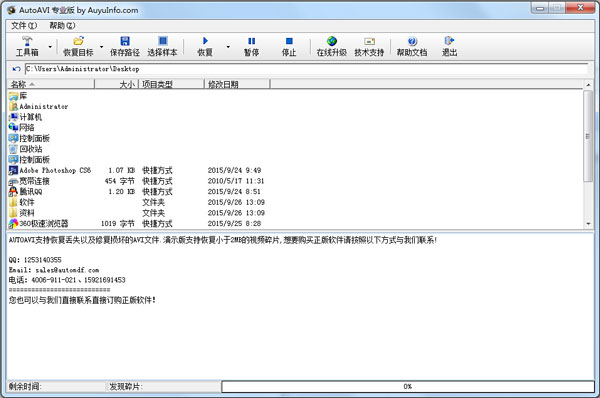Image resolution: width=600 pixels, height=398 pixels.
Task: Open 帮助文档 help document
Action: 412,46
